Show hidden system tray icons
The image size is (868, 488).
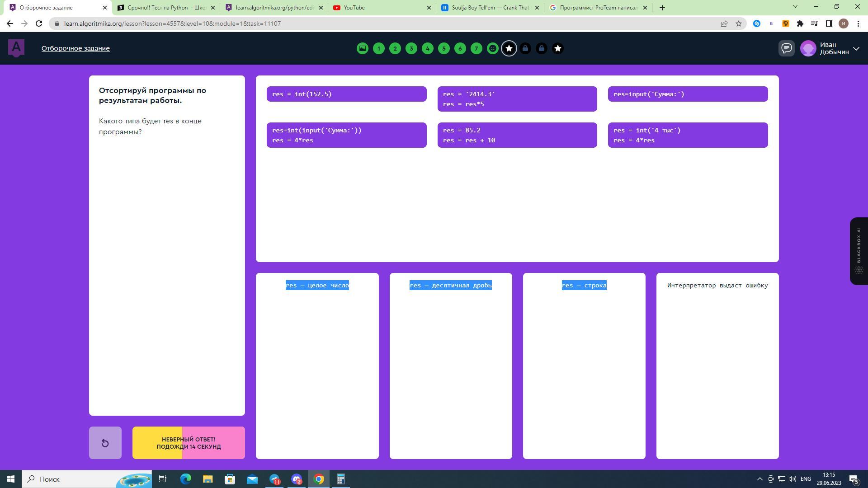[759, 479]
